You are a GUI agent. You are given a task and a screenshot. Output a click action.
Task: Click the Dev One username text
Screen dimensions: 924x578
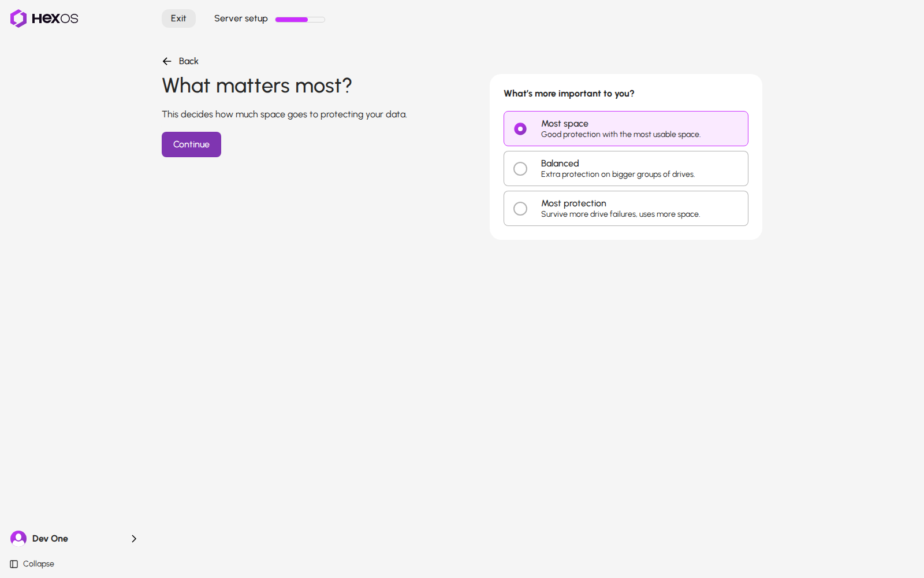50,539
